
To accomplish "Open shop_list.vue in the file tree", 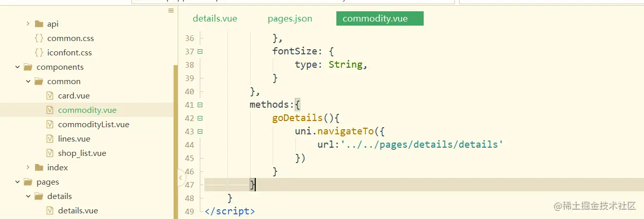I will [x=82, y=153].
